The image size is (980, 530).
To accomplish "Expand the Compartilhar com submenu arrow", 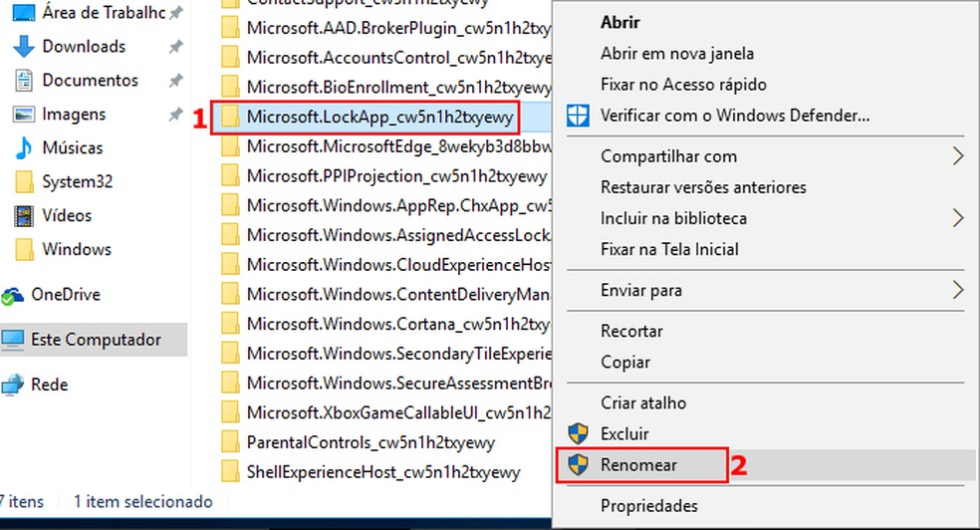I will pos(958,156).
